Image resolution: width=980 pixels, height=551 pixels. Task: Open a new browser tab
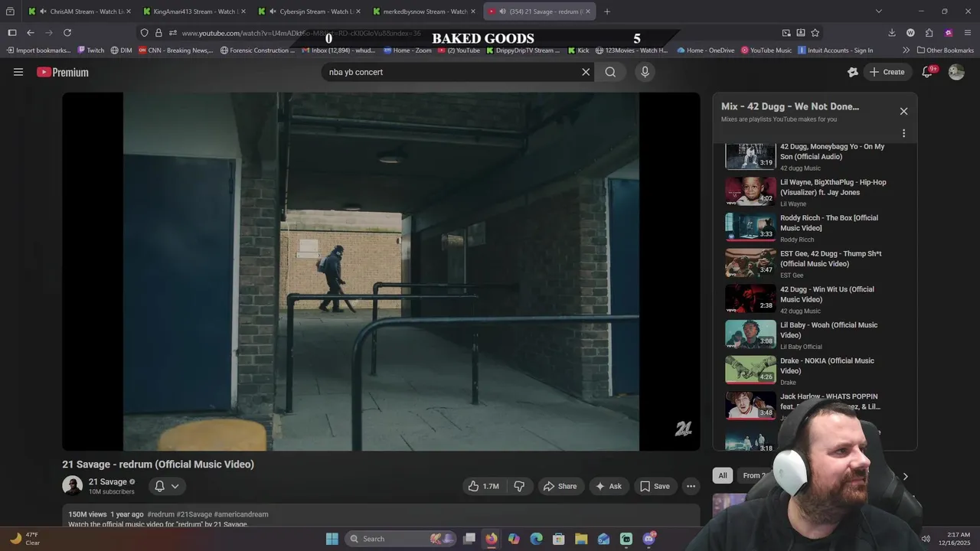[x=607, y=11]
